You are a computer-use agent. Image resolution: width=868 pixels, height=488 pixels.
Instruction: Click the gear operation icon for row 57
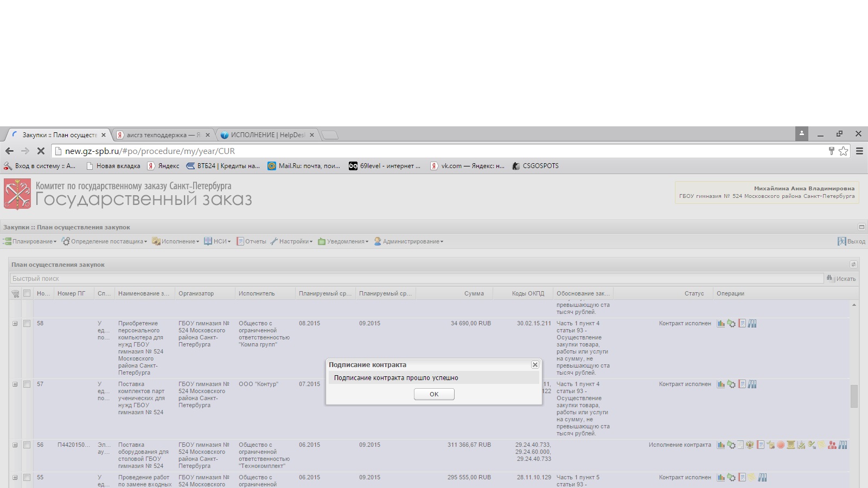pyautogui.click(x=731, y=384)
